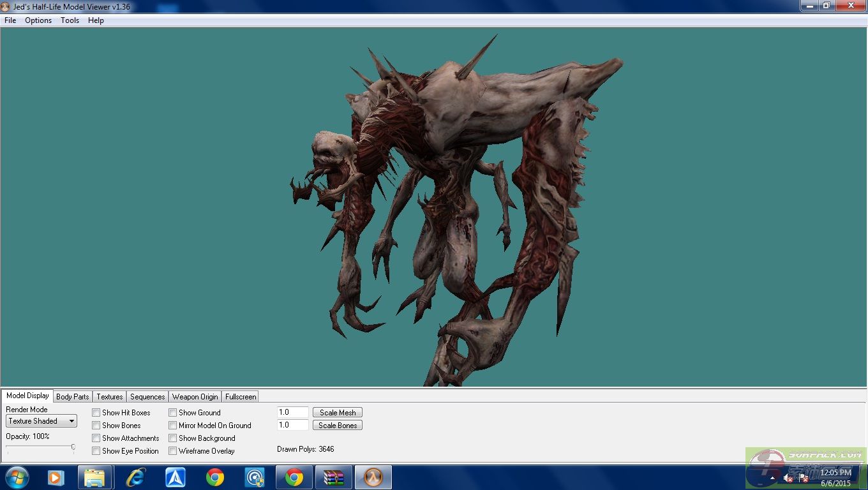Turn on Show Eye Position
The height and width of the screenshot is (490, 868).
click(96, 451)
